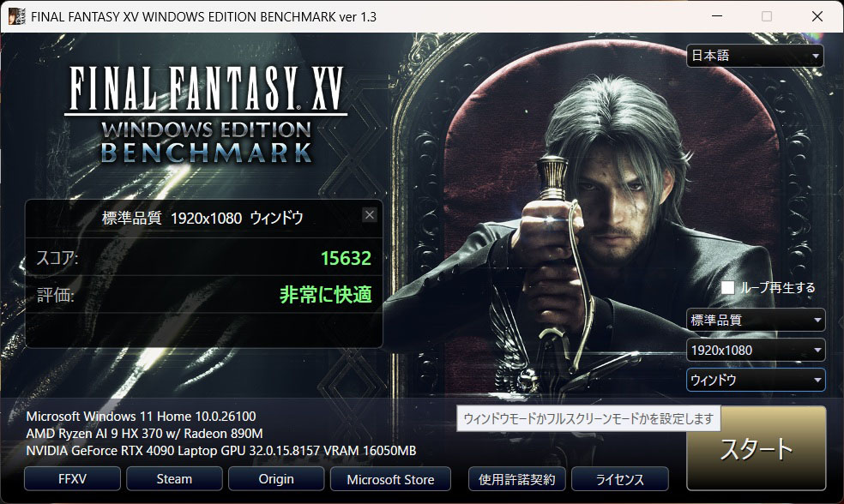The width and height of the screenshot is (844, 504).
Task: Open the 1920x1080 resolution dropdown
Action: tap(755, 351)
